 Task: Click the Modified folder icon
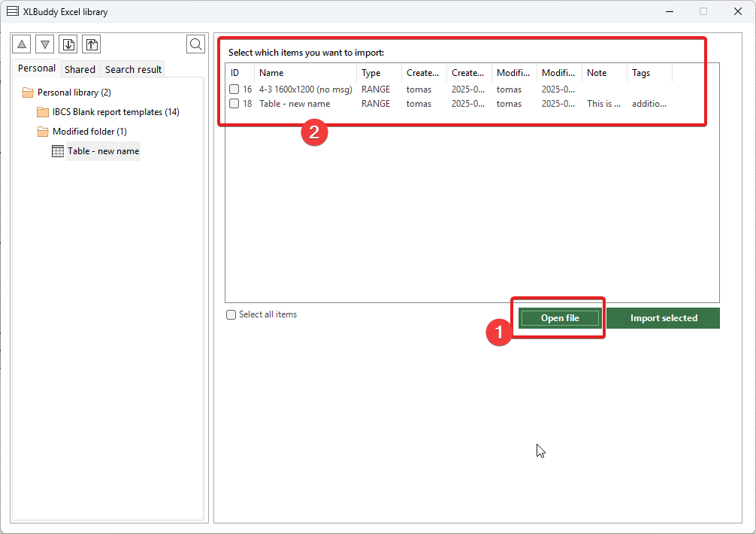43,132
